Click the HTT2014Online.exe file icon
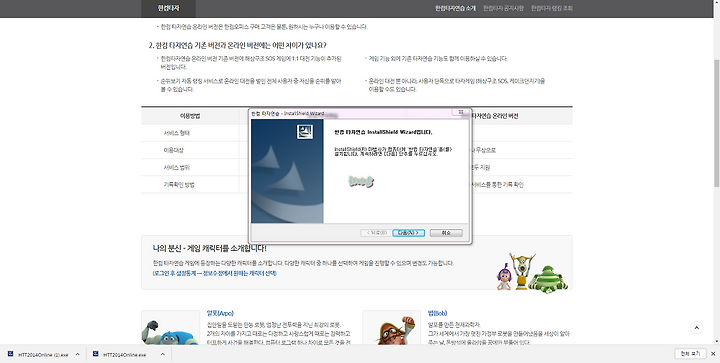 tap(96, 354)
